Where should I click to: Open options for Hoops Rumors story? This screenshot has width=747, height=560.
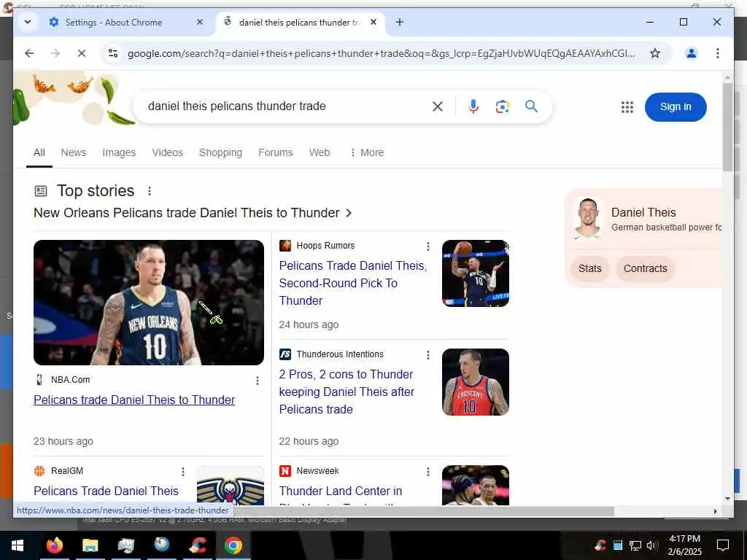[x=427, y=246]
